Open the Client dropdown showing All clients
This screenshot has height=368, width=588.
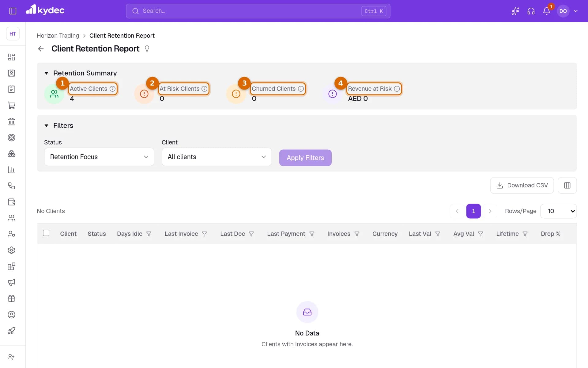coord(217,157)
